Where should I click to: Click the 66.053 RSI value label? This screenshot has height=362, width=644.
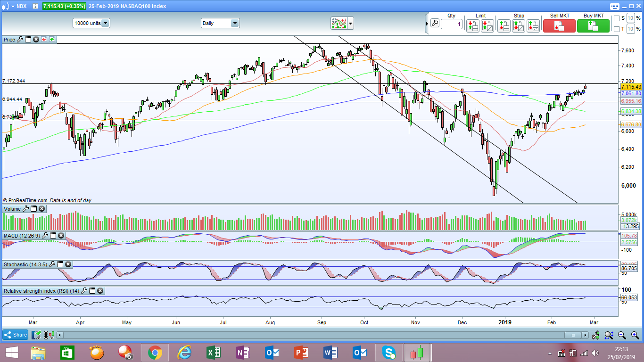click(629, 297)
